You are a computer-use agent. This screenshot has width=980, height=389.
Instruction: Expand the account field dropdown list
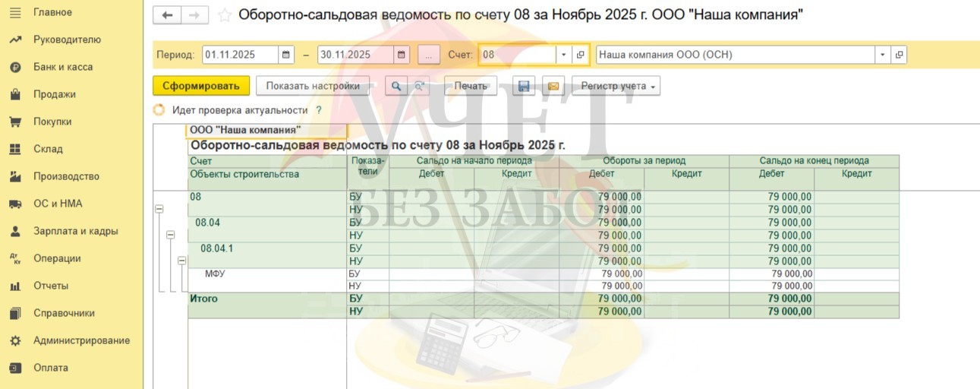[x=563, y=55]
